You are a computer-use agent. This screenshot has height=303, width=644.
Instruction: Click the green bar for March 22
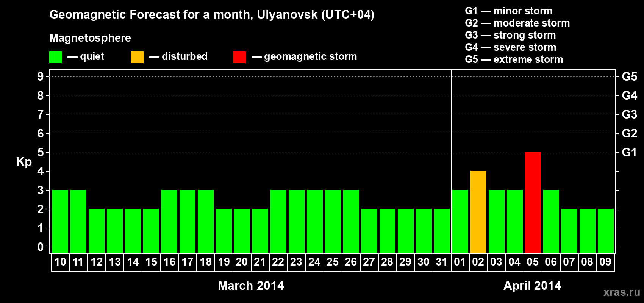tap(278, 221)
